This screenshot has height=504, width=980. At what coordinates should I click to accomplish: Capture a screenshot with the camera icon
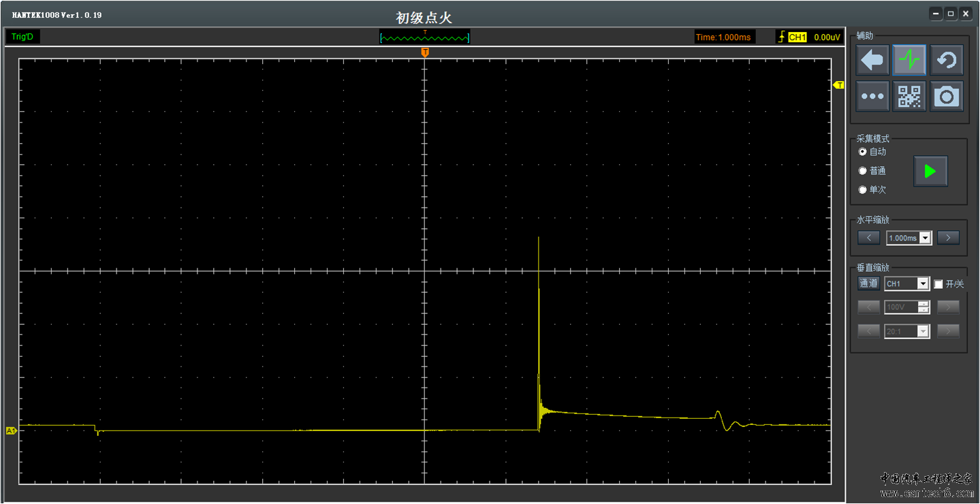point(947,97)
